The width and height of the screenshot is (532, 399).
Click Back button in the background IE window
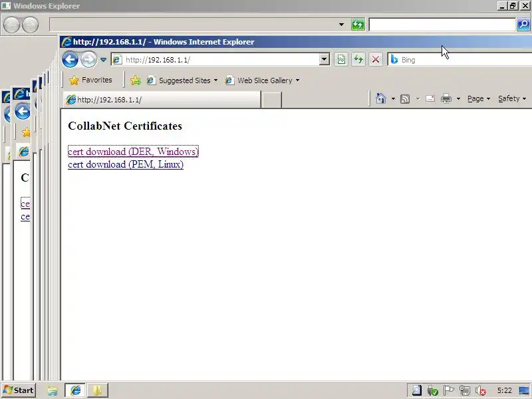[22, 112]
